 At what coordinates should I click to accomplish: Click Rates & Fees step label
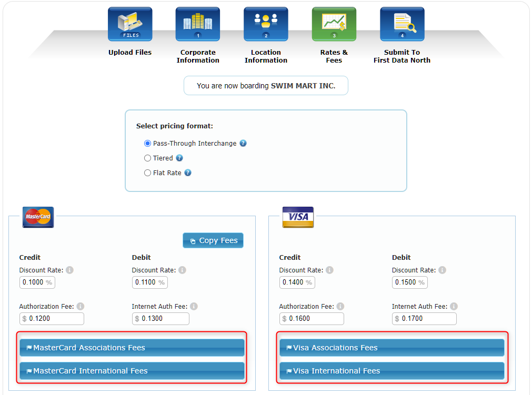coord(334,56)
